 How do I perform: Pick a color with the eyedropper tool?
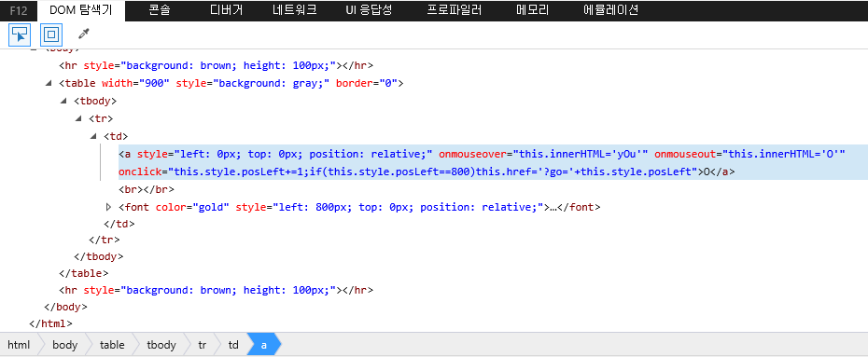(x=84, y=34)
